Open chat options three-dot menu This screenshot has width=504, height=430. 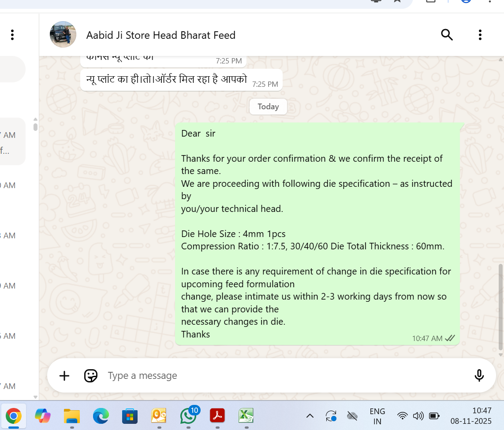click(480, 35)
